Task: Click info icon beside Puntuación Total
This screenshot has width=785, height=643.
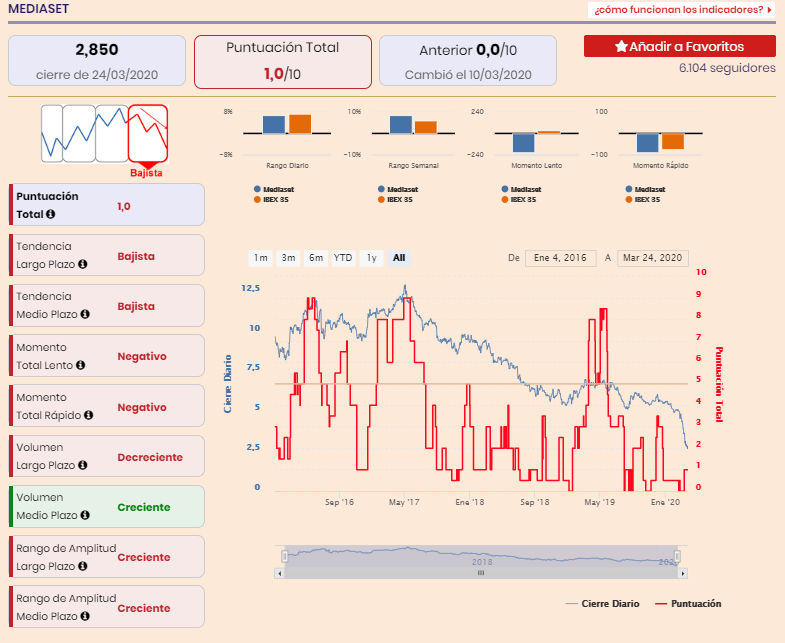Action: 51,214
